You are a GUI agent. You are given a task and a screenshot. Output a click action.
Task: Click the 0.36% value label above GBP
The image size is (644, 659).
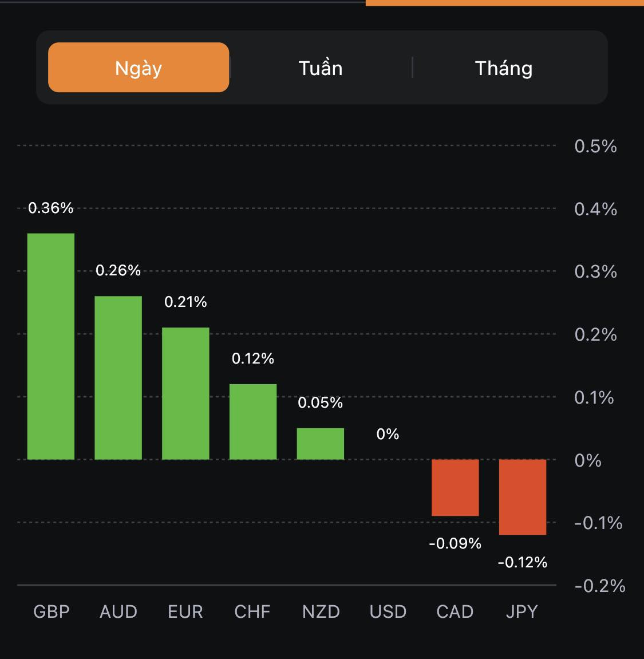click(51, 208)
